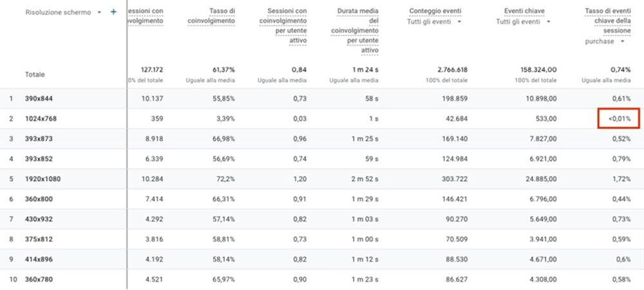Click the Totale summary row label
This screenshot has width=644, height=290.
click(x=35, y=75)
